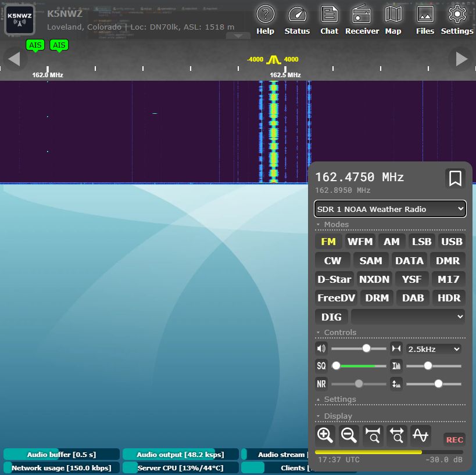Open the Help panel

point(266,20)
